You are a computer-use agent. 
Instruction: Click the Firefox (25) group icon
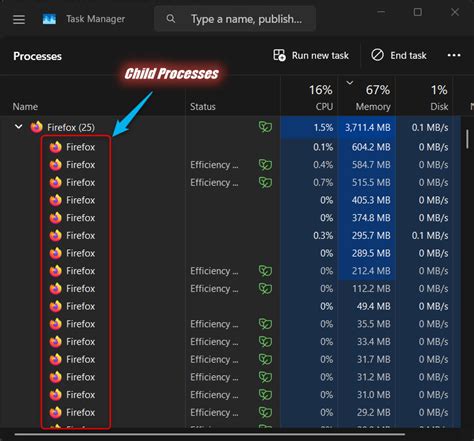pyautogui.click(x=37, y=127)
